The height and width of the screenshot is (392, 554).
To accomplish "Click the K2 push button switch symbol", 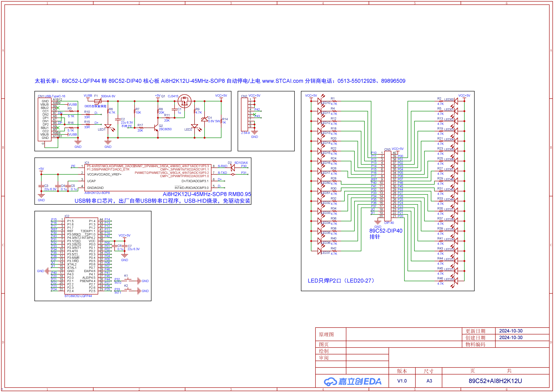I will coord(128,290).
